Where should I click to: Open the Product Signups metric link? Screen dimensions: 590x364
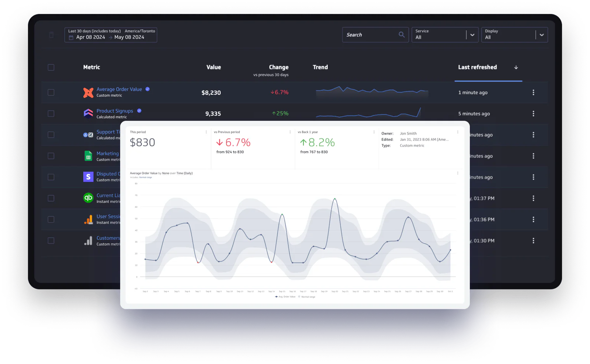pyautogui.click(x=115, y=111)
